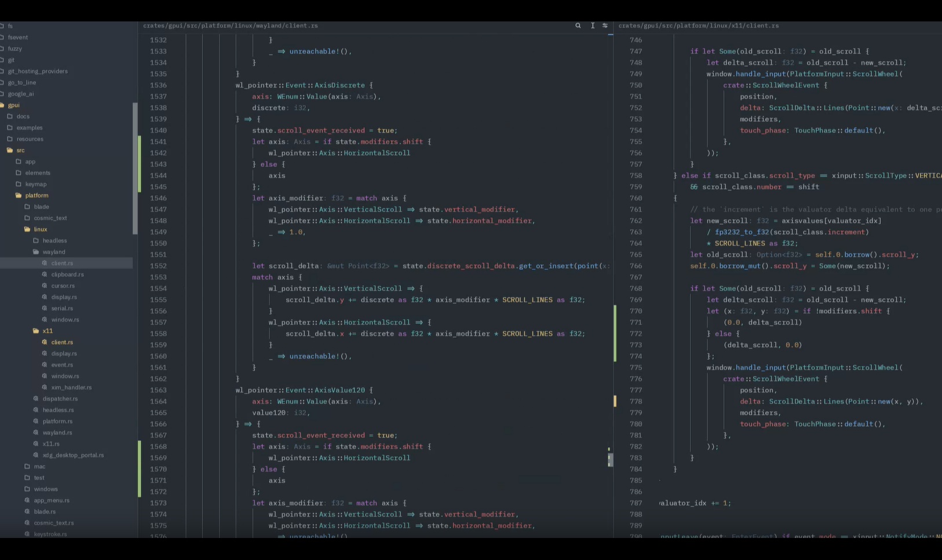Screen dimensions: 942x560
Task: Click the folder icon beside resources
Action: point(10,139)
